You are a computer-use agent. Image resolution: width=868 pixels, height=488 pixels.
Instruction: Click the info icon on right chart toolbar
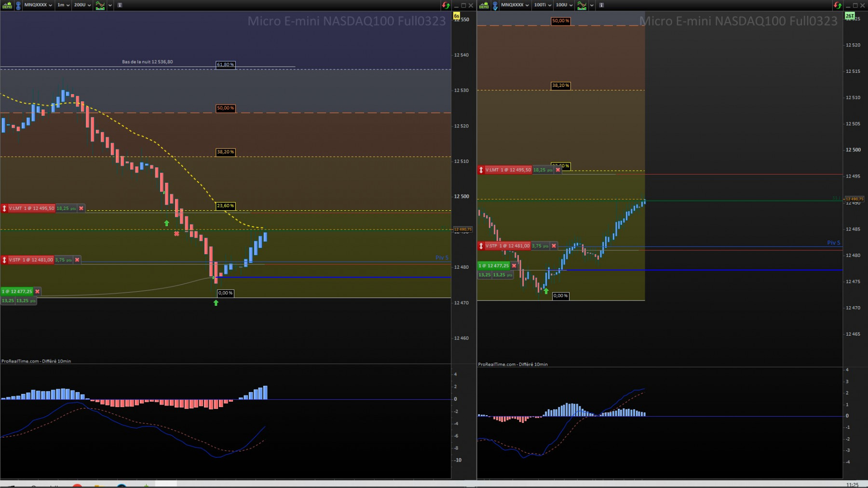point(601,5)
